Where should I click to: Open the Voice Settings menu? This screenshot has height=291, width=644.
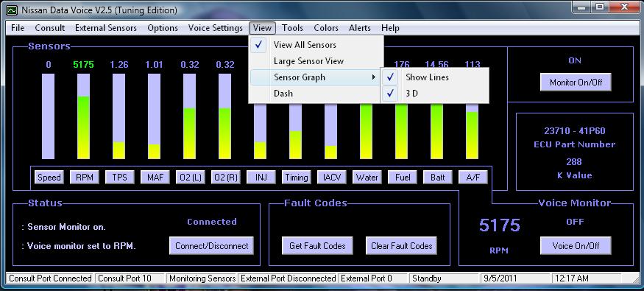[x=215, y=28]
